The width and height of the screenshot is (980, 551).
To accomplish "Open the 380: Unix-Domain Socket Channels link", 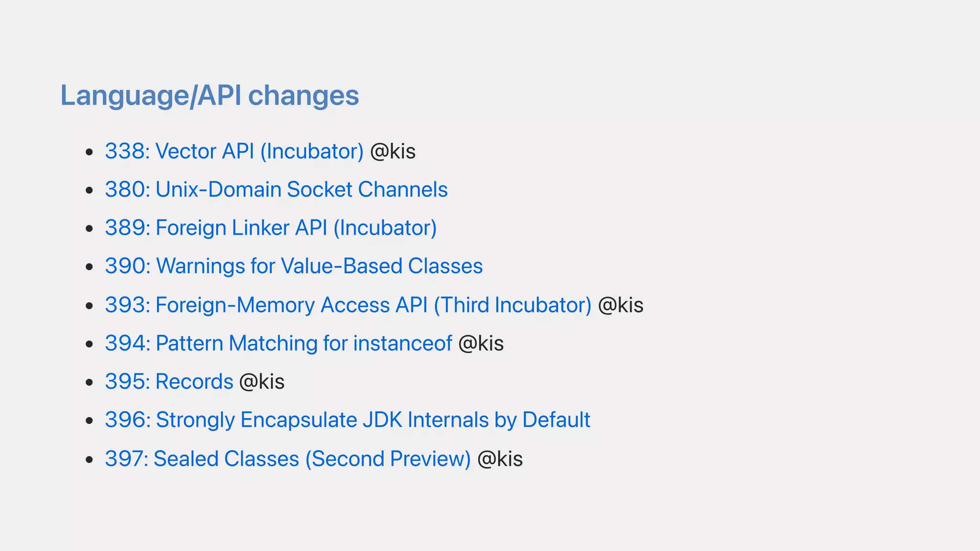I will [276, 190].
